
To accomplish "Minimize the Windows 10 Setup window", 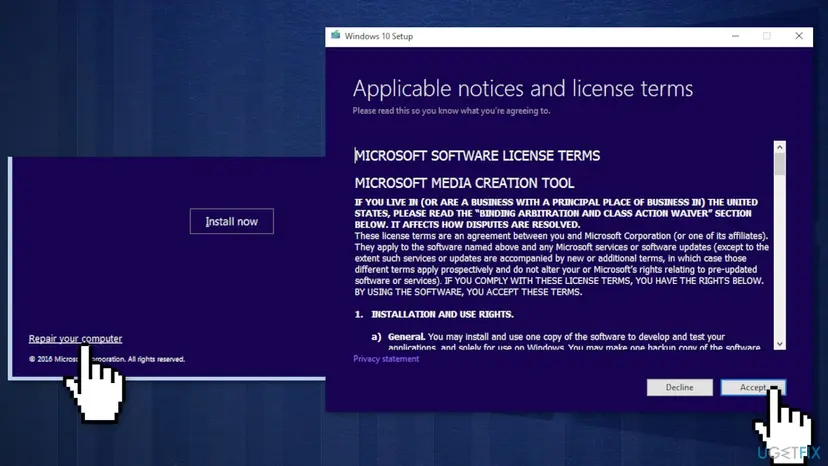I will pos(735,36).
